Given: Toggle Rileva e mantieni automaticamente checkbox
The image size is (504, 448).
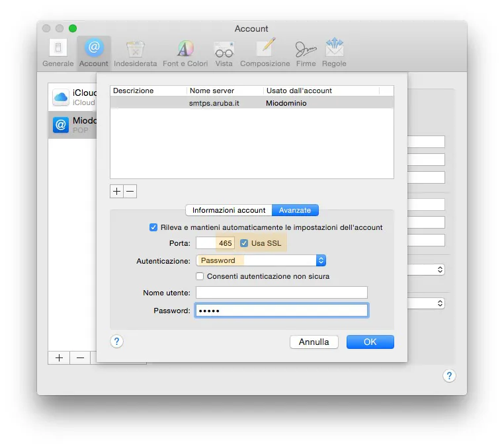Looking at the screenshot, I should click(153, 227).
